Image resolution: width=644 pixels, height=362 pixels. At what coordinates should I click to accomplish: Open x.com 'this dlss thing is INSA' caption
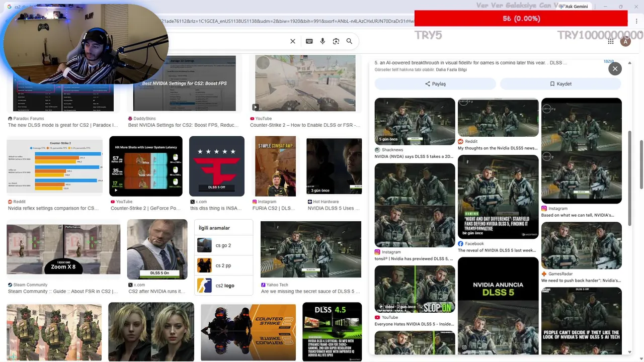216,208
